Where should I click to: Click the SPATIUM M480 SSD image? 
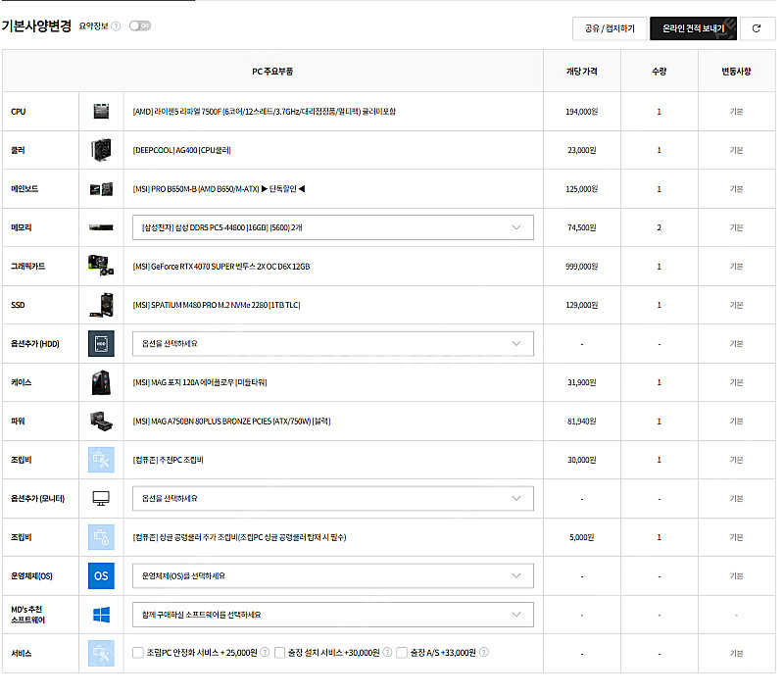pyautogui.click(x=101, y=305)
